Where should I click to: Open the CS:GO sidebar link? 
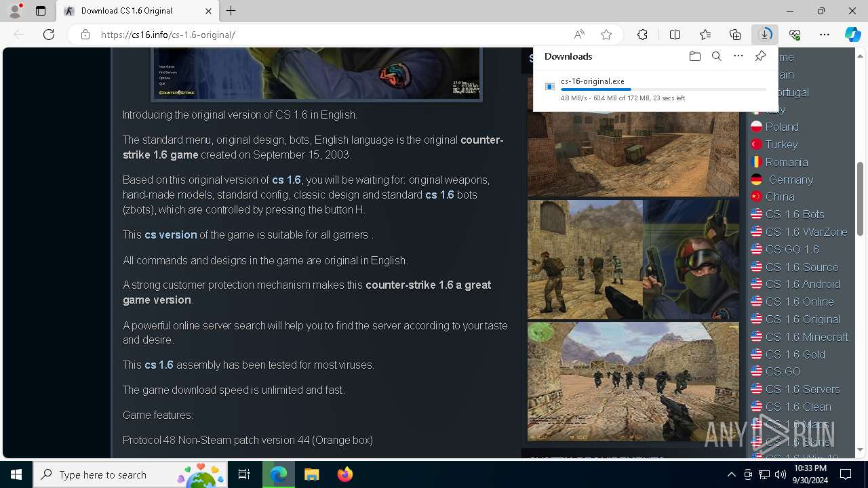tap(783, 371)
